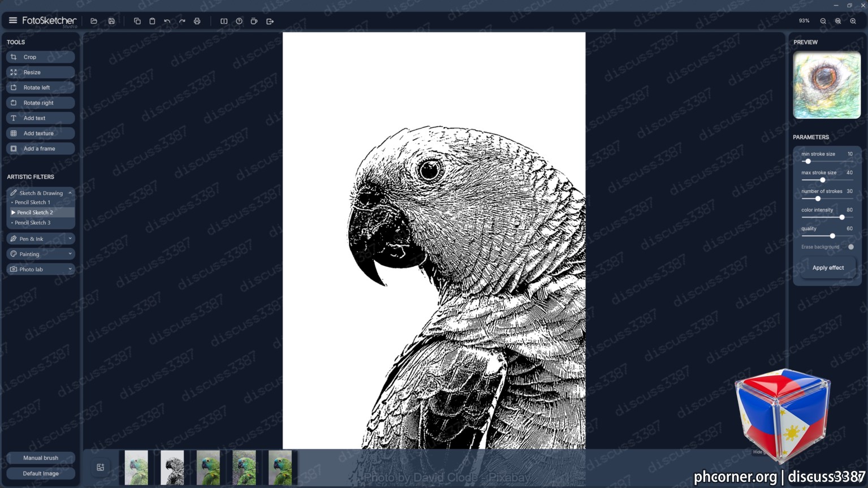Select the Pencil Sketch 2 filter
Image resolution: width=868 pixels, height=488 pixels.
coord(41,213)
